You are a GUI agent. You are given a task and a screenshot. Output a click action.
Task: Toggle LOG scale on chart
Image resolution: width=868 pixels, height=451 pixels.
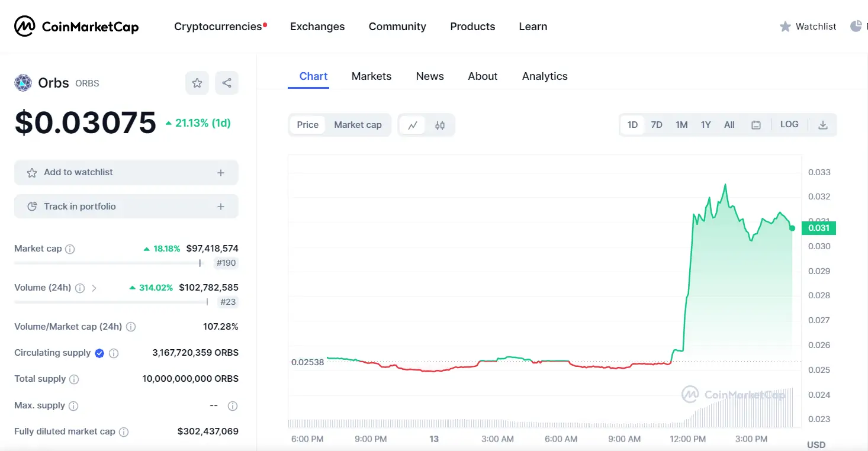click(789, 124)
